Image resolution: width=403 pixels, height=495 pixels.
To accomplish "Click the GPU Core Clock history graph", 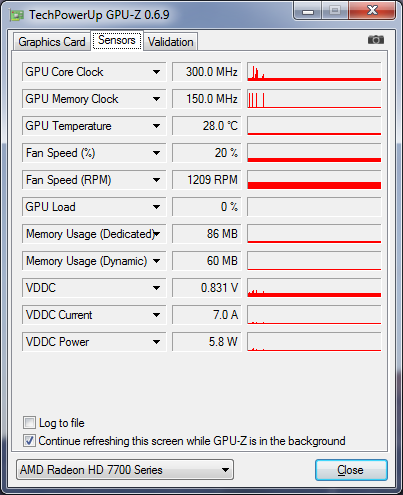I will [x=314, y=72].
